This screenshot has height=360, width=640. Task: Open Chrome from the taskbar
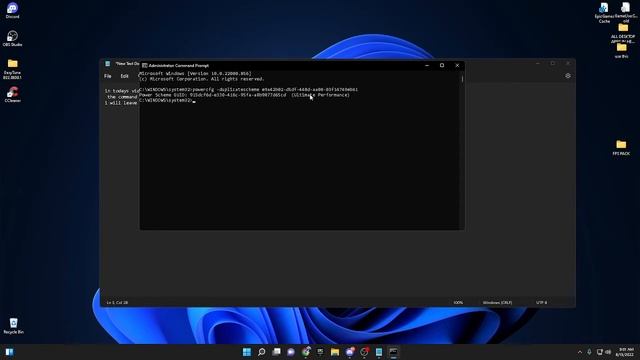306,352
